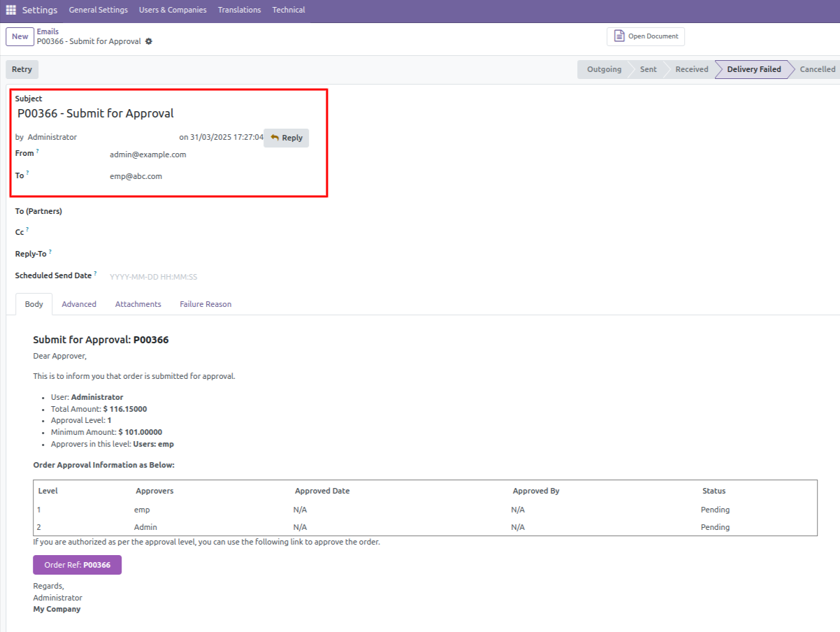Click the help icon next to To
Image resolution: width=840 pixels, height=632 pixels.
pos(27,173)
